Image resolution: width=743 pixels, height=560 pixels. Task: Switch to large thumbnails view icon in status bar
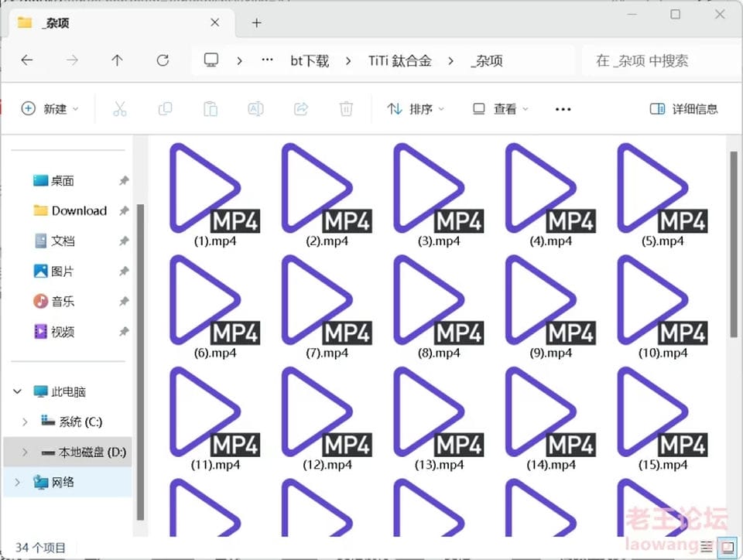click(x=727, y=546)
